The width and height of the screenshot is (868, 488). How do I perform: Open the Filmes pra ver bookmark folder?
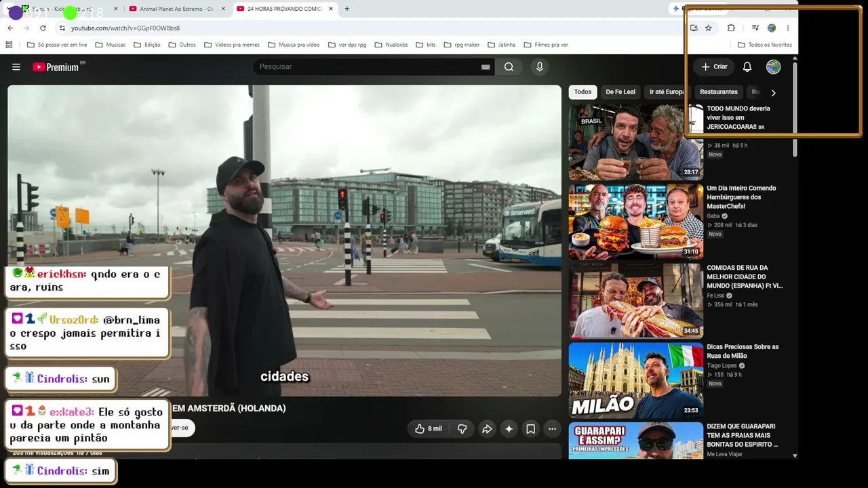tap(546, 45)
